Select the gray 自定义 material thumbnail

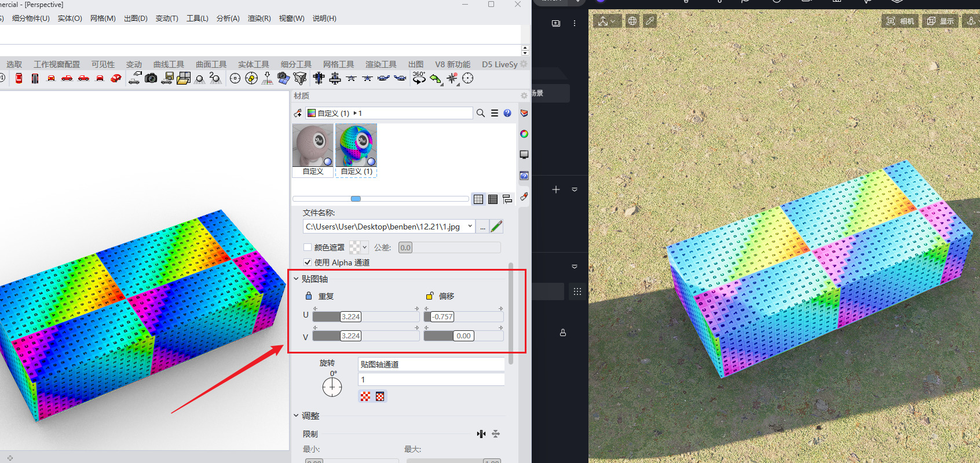point(313,145)
